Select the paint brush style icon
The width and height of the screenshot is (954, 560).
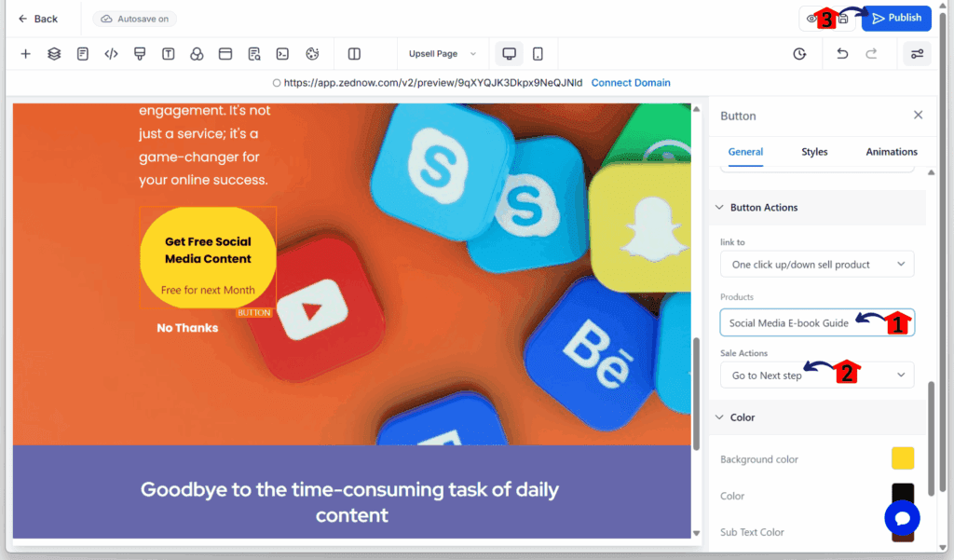140,53
